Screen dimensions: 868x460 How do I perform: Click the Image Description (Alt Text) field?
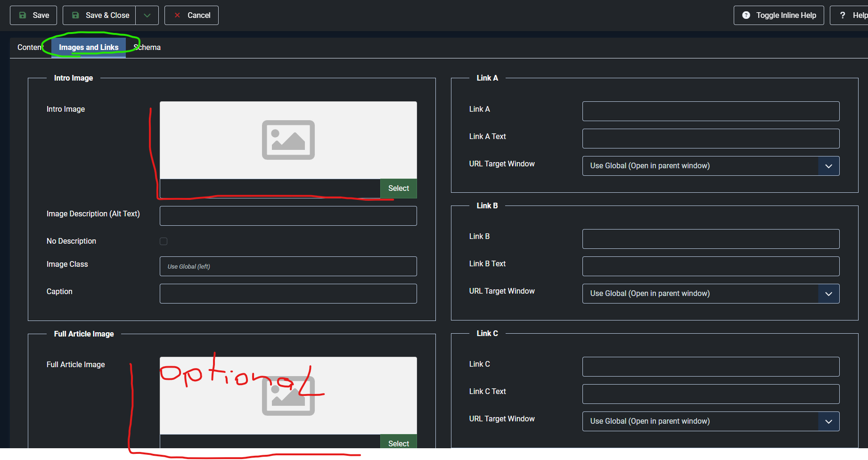[x=288, y=216]
